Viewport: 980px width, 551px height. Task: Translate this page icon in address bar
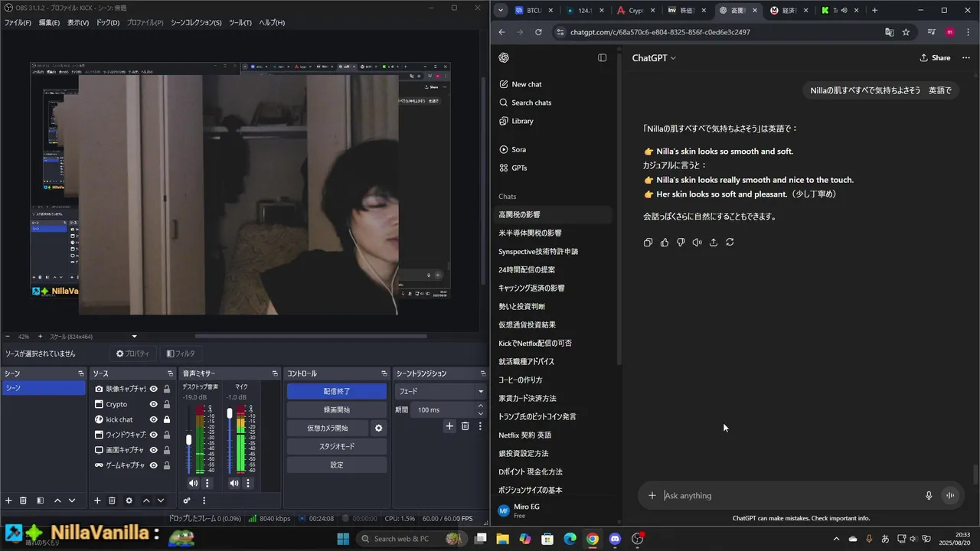(889, 32)
